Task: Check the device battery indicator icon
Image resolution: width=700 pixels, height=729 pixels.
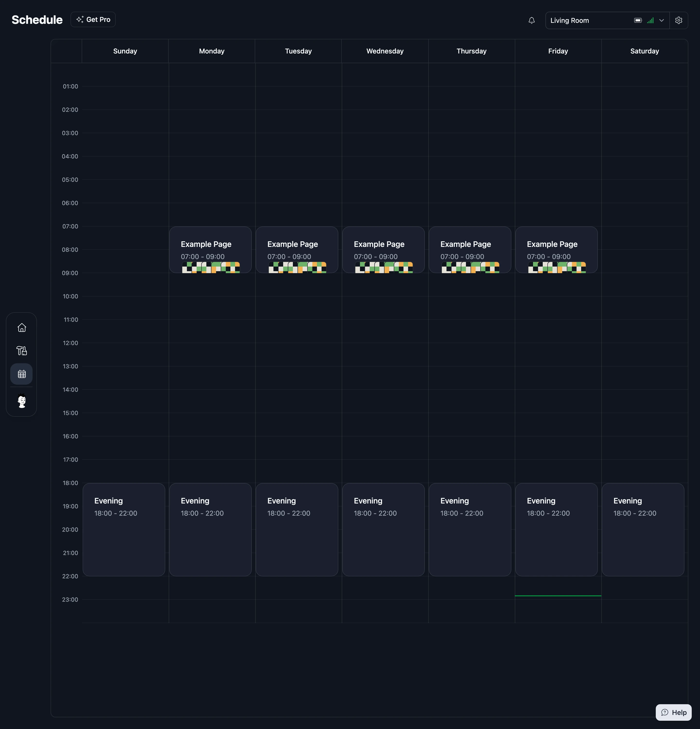Action: tap(638, 20)
